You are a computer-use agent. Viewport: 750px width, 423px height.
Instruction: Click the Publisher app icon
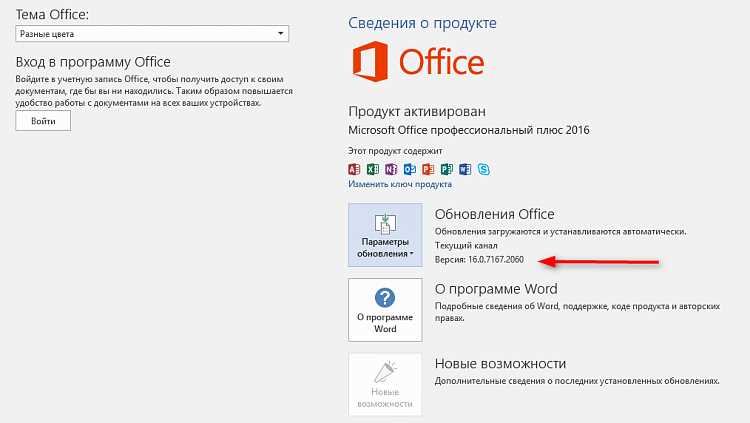coord(447,169)
